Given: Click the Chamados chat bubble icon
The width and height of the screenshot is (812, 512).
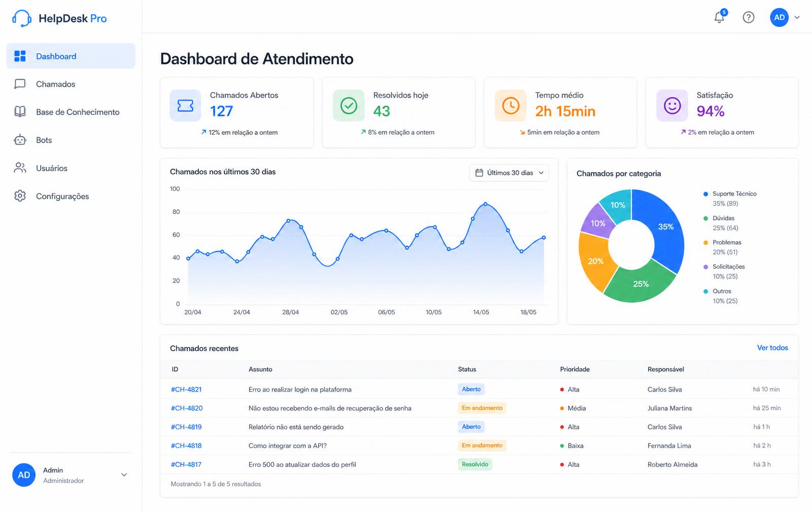Looking at the screenshot, I should [x=20, y=84].
